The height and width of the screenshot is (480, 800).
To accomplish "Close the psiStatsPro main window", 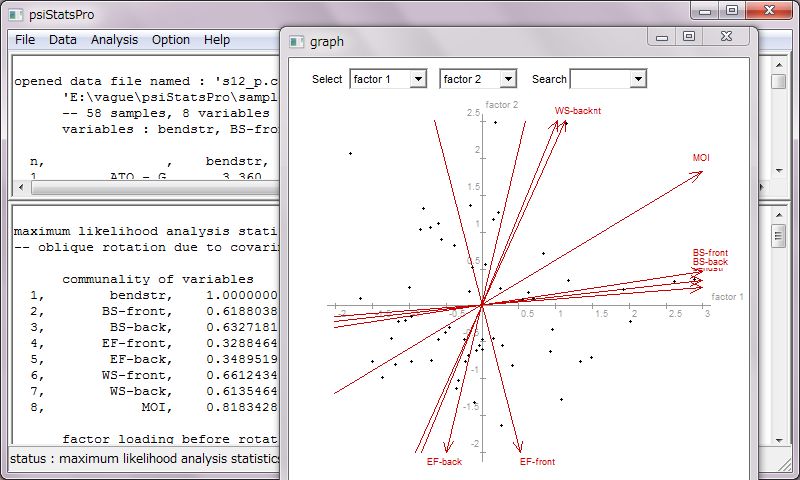I will (x=769, y=11).
